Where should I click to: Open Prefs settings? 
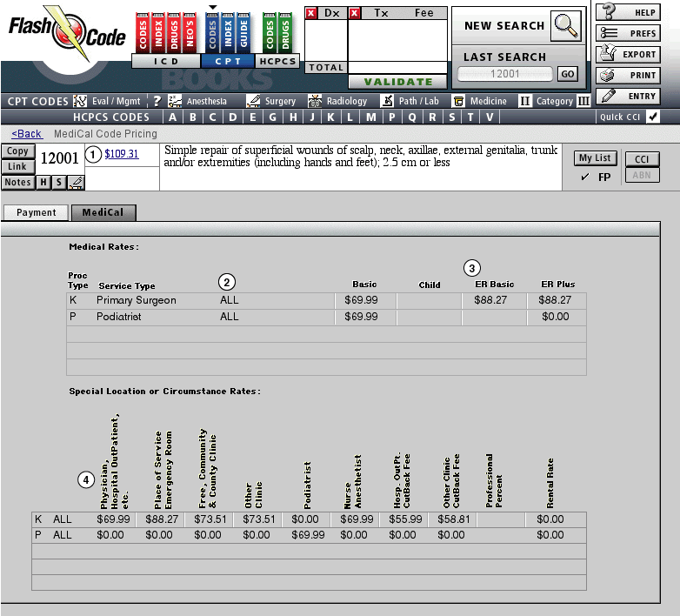click(x=628, y=33)
